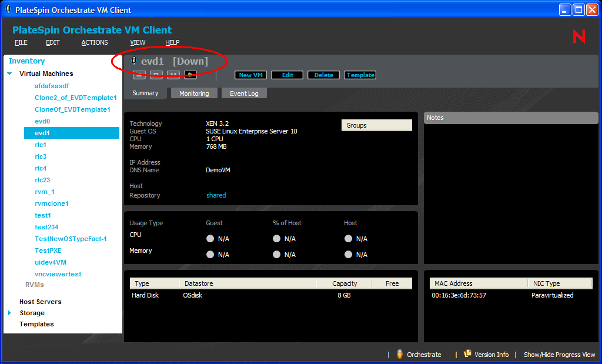Switch to the Event Log tab

(x=244, y=93)
